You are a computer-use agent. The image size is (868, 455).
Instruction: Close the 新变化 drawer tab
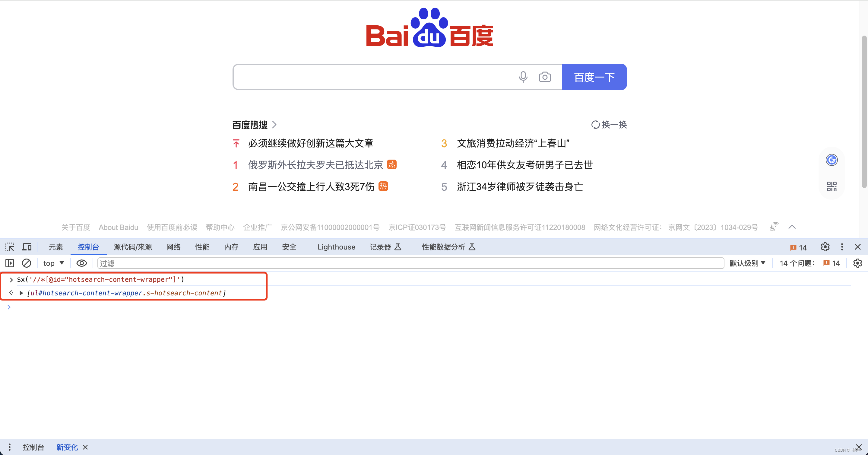point(86,447)
